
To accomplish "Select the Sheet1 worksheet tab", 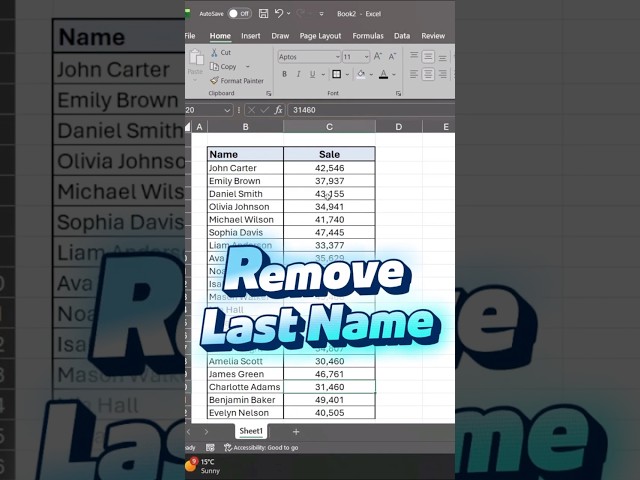I will point(251,431).
